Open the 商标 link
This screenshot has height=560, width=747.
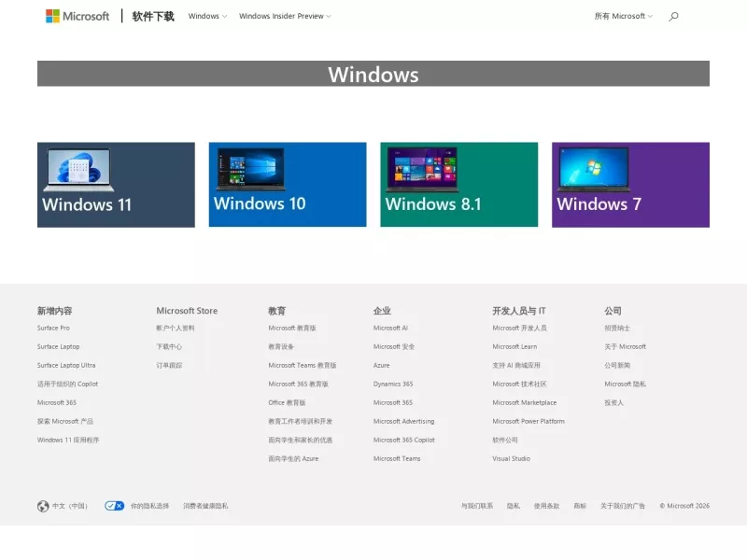point(580,506)
